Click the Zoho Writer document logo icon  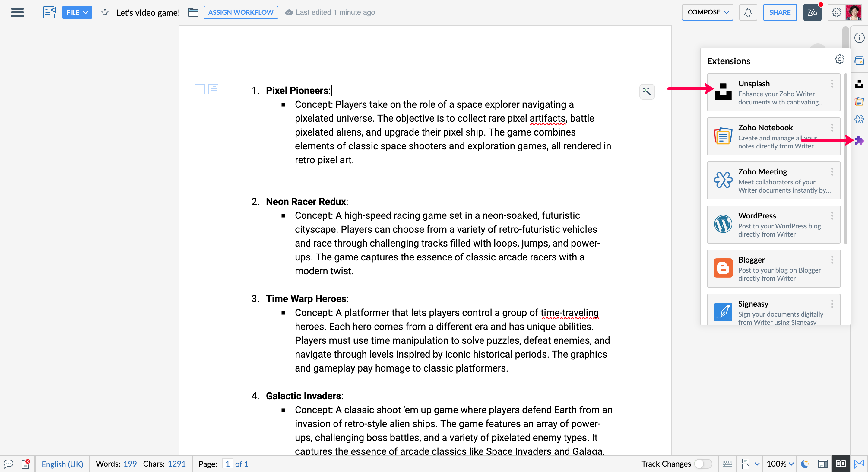point(49,12)
